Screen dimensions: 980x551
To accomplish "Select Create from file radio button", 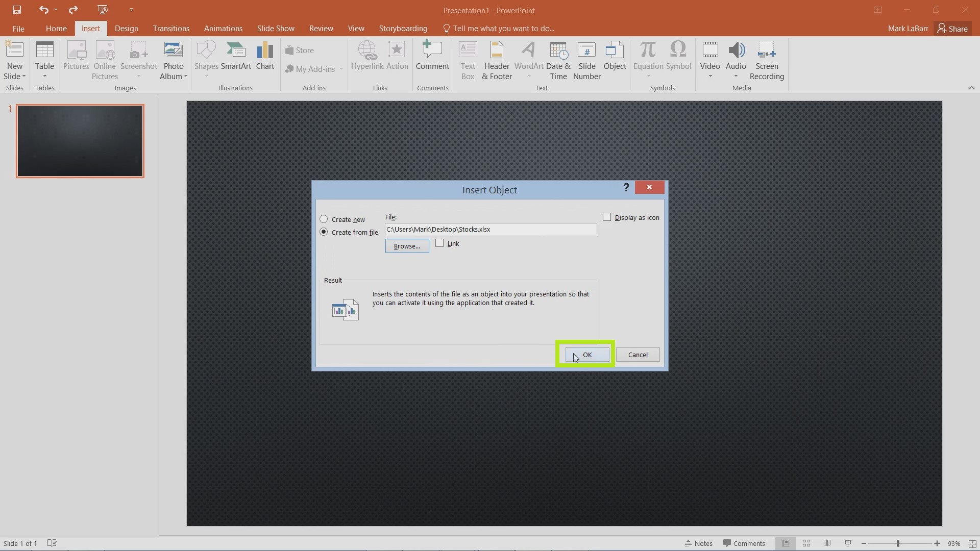I will click(x=324, y=232).
